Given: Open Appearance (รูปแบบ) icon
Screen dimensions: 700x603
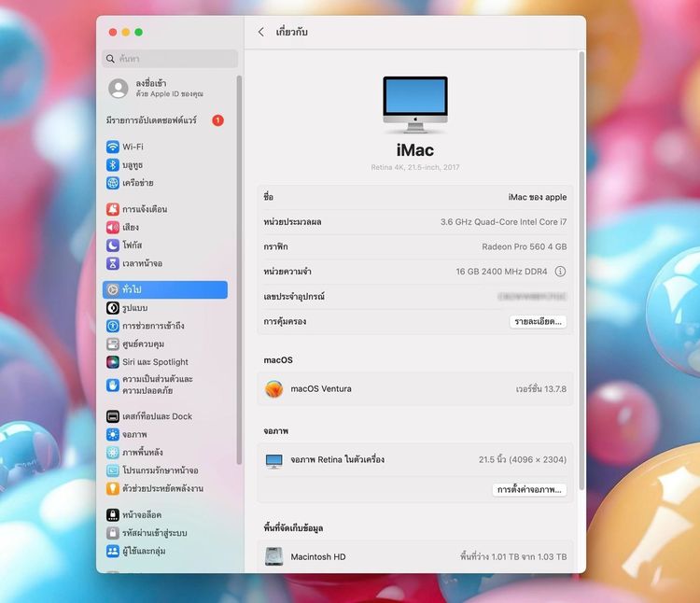Looking at the screenshot, I should [x=113, y=308].
